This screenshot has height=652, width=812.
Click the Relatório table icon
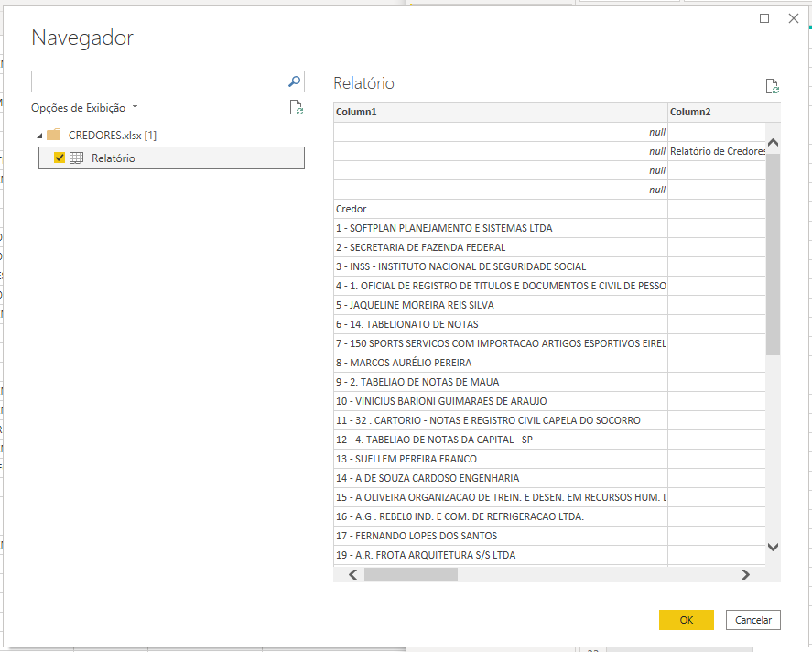pyautogui.click(x=77, y=158)
